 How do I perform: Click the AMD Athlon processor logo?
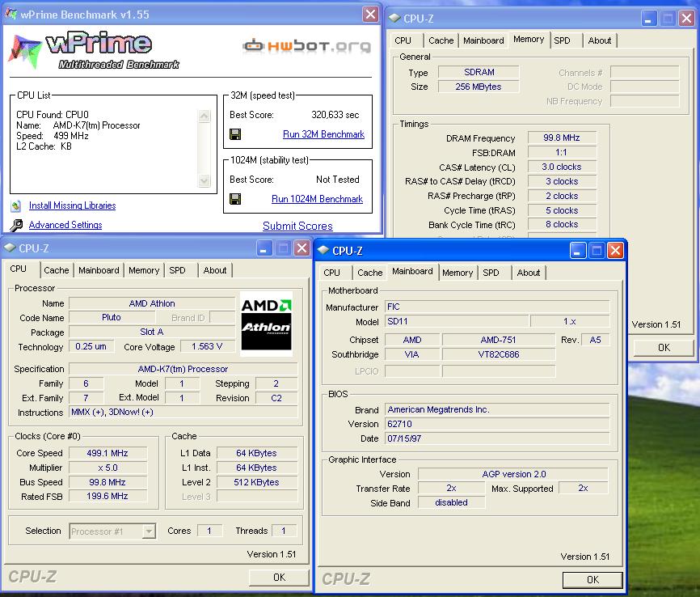click(267, 324)
